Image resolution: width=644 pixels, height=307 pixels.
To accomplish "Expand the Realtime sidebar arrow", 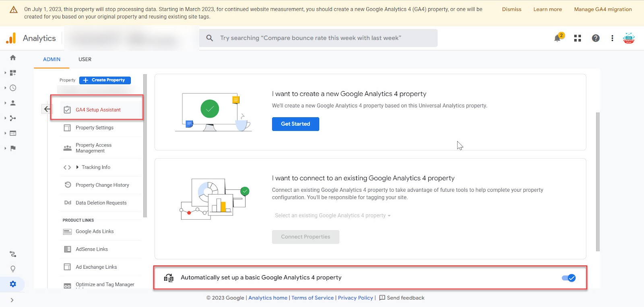I will (x=5, y=88).
